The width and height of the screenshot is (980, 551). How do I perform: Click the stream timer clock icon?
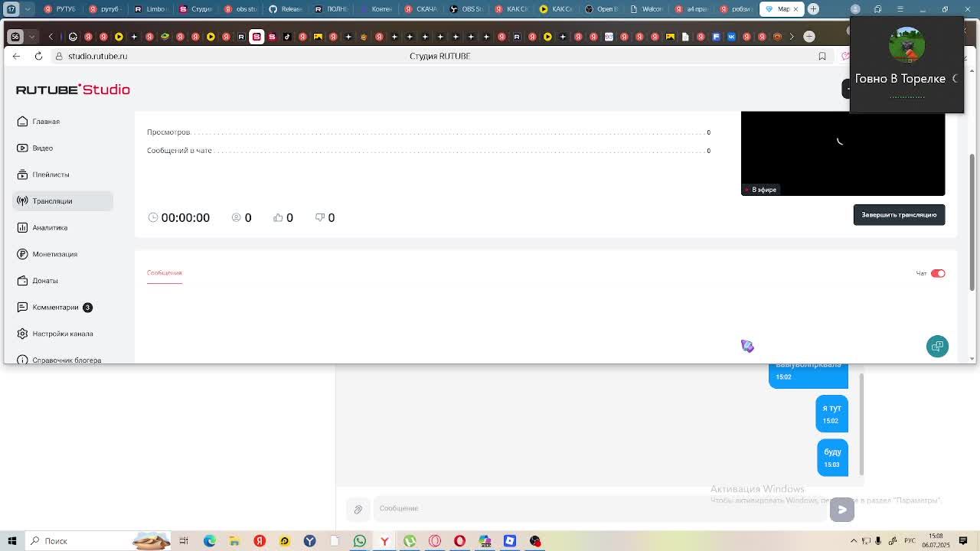[x=153, y=217]
